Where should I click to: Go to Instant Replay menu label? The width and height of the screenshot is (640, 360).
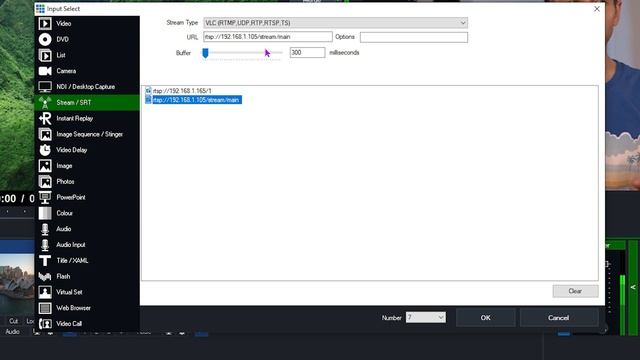point(75,118)
